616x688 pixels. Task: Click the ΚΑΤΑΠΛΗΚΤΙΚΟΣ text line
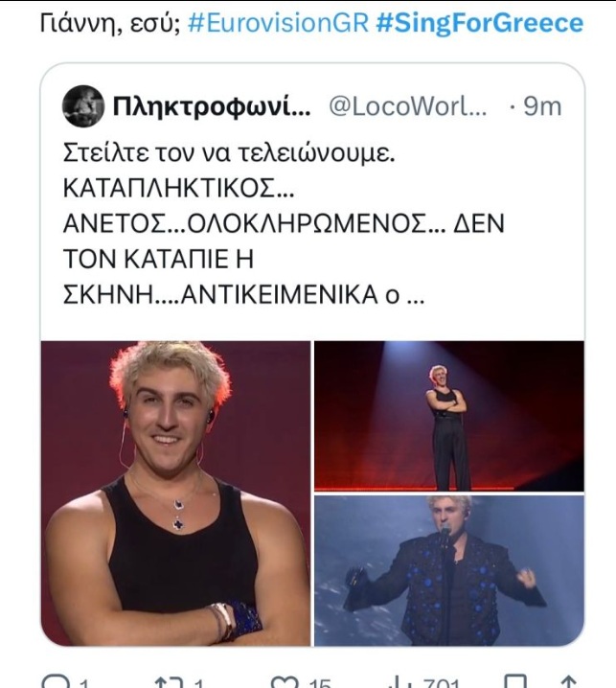coord(178,189)
